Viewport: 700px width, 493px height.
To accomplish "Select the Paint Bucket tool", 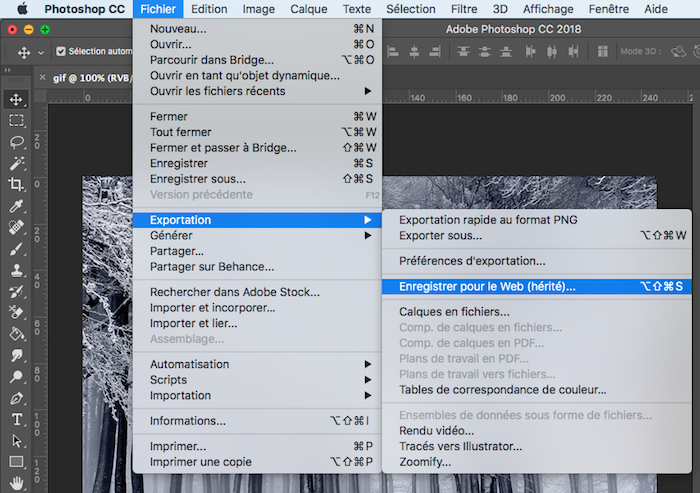I will [17, 334].
